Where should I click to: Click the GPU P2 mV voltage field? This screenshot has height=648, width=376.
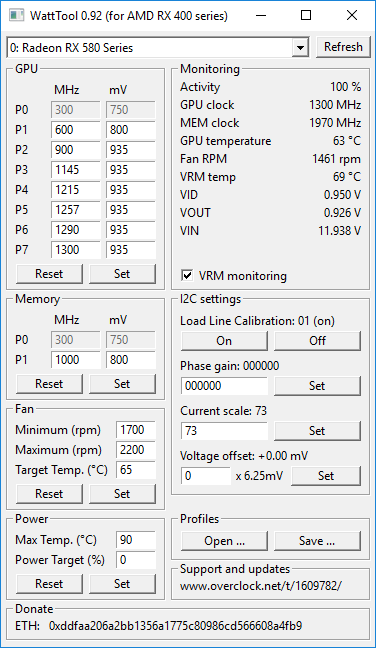131,150
